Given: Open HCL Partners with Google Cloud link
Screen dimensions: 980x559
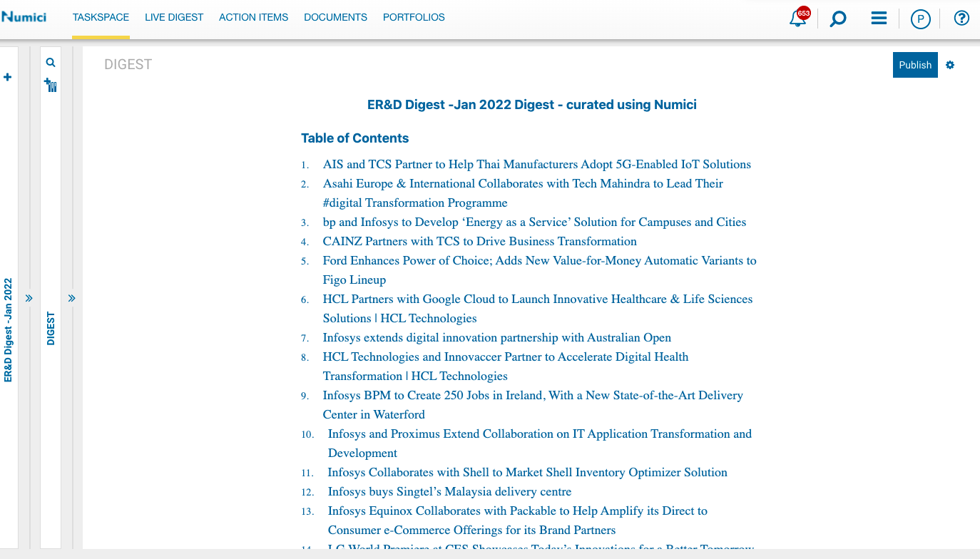Looking at the screenshot, I should [538, 309].
